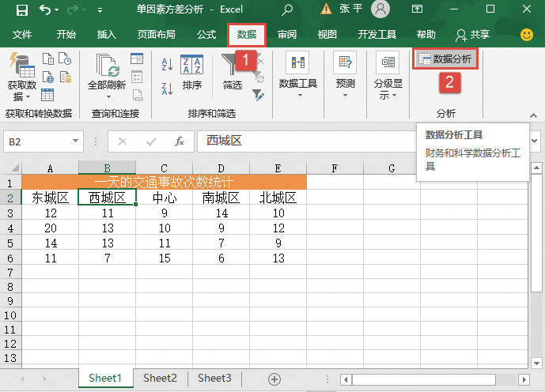This screenshot has width=545, height=392.
Task: Open the Name Box dropdown arrow
Action: tap(75, 141)
